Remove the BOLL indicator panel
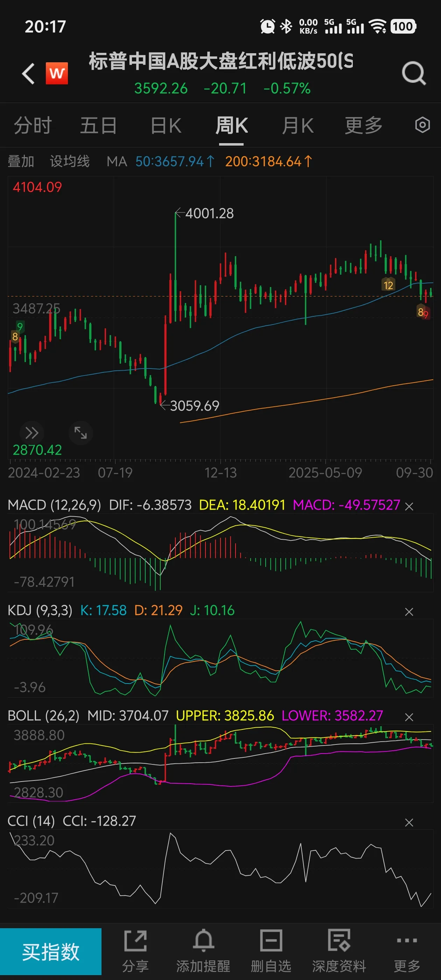This screenshot has height=980, width=441. tap(409, 717)
